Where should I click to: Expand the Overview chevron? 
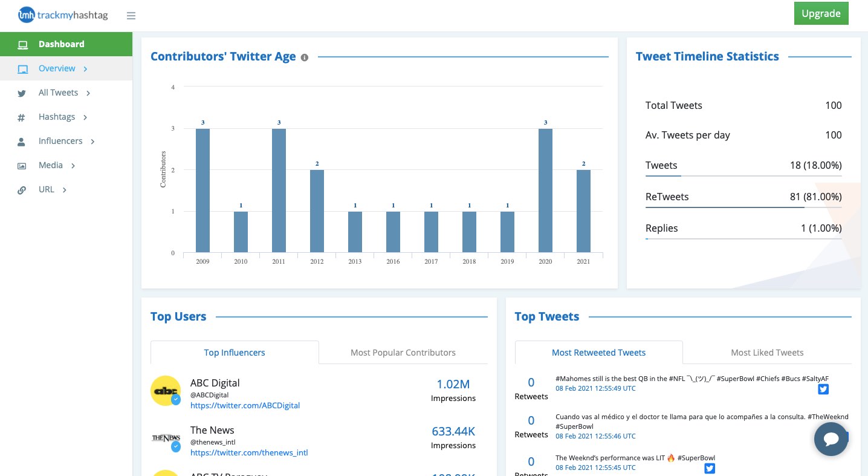point(85,69)
